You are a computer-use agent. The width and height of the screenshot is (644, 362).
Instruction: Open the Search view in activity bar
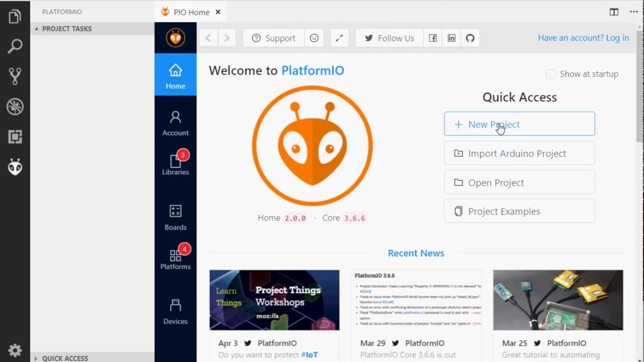[x=15, y=46]
